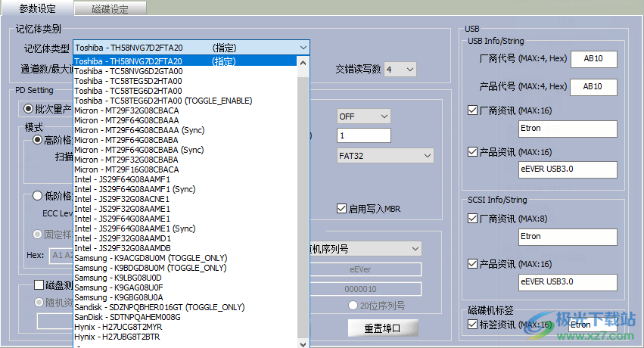The image size is (644, 348).
Task: Select the 低阶格 mode radio button
Action: tap(37, 196)
